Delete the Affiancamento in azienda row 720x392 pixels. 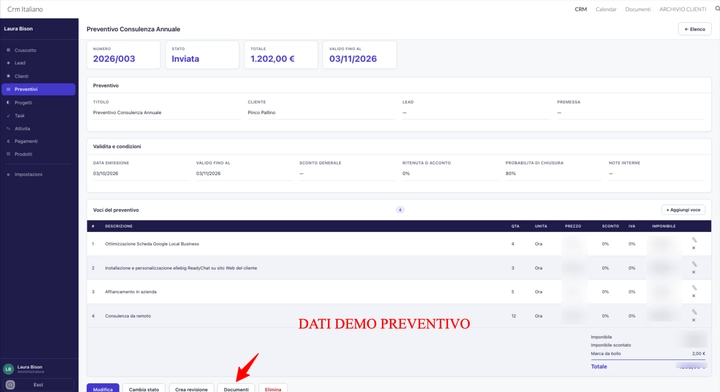pyautogui.click(x=694, y=296)
